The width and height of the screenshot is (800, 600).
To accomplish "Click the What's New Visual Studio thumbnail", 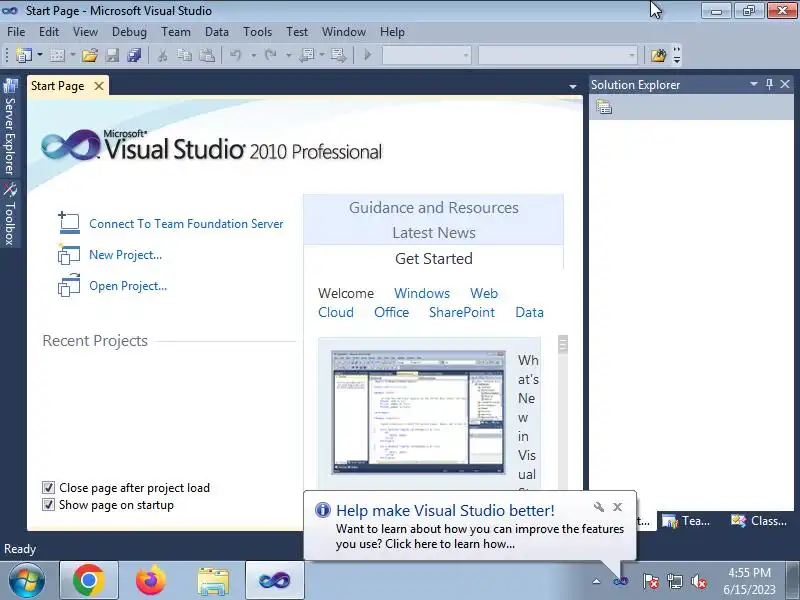I will click(x=418, y=412).
